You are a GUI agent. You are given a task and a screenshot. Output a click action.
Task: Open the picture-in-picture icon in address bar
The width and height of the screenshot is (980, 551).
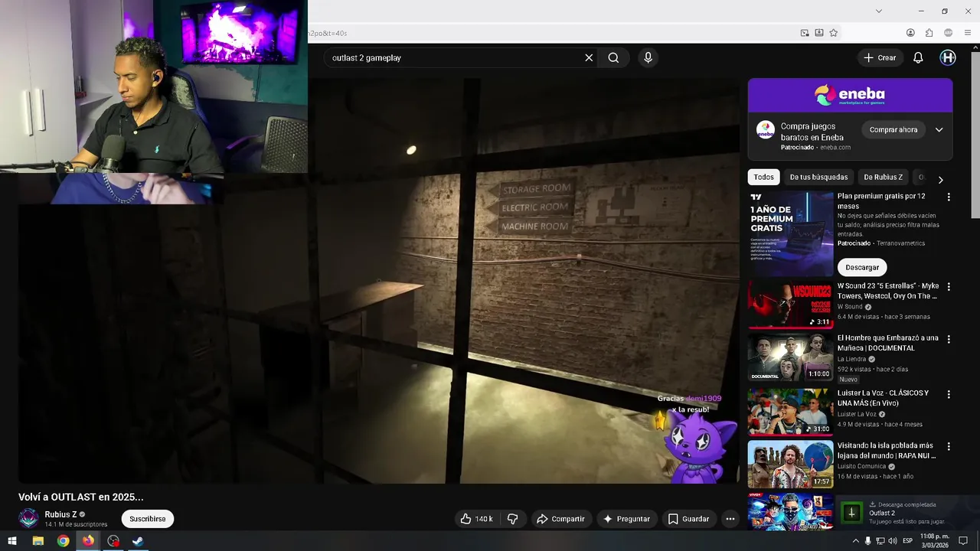805,33
